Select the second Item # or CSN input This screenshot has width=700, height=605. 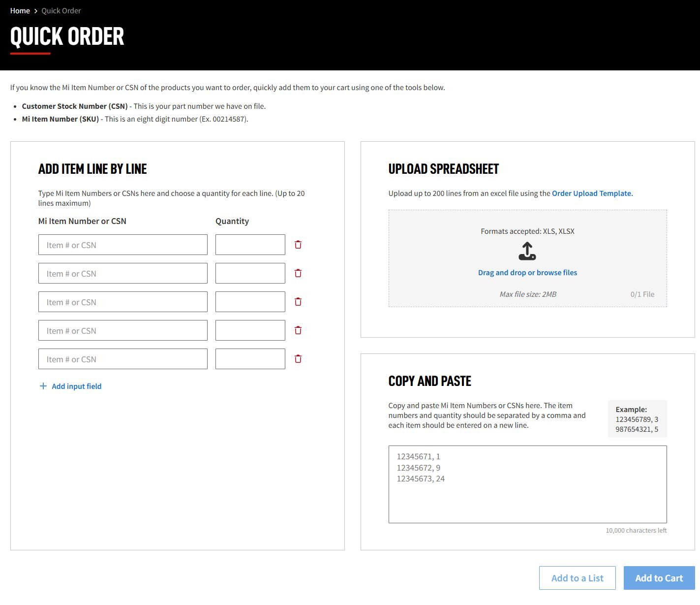[x=122, y=273]
